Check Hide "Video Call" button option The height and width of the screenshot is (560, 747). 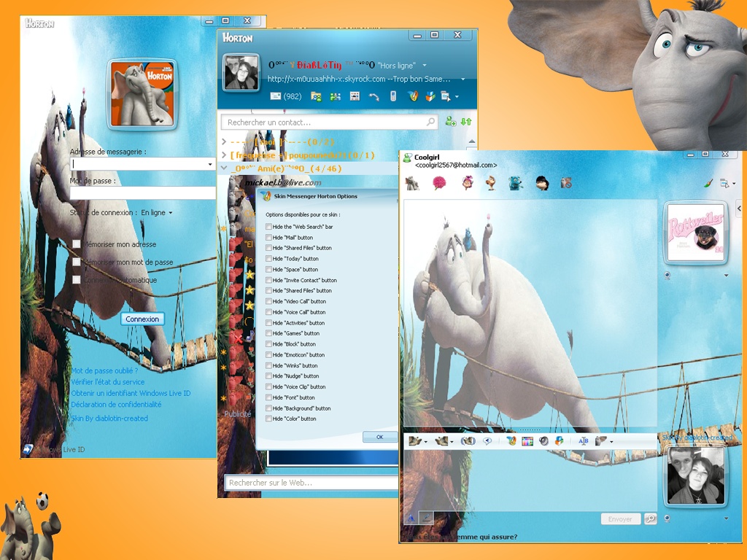(x=268, y=301)
